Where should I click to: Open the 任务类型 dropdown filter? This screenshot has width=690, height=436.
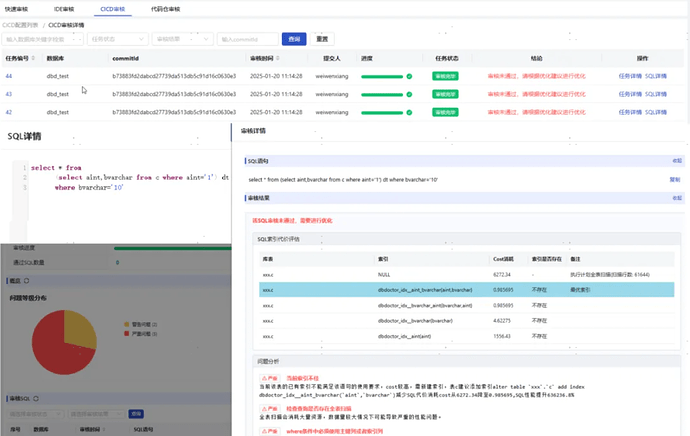[118, 39]
